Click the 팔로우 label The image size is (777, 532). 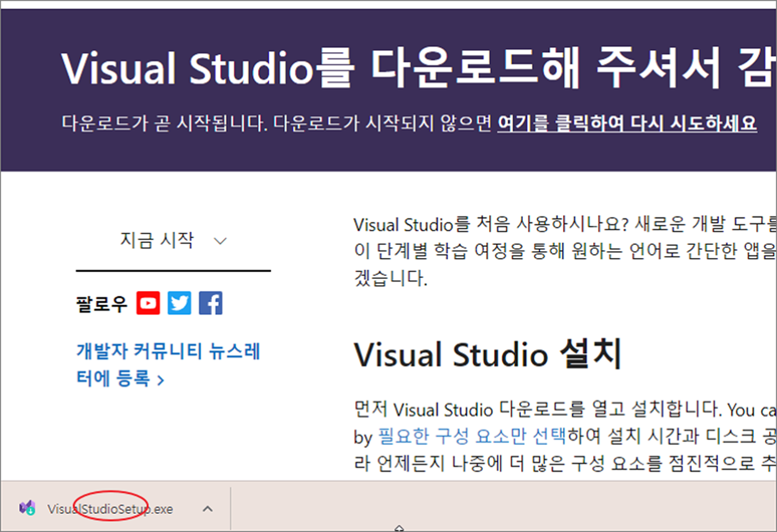click(101, 304)
